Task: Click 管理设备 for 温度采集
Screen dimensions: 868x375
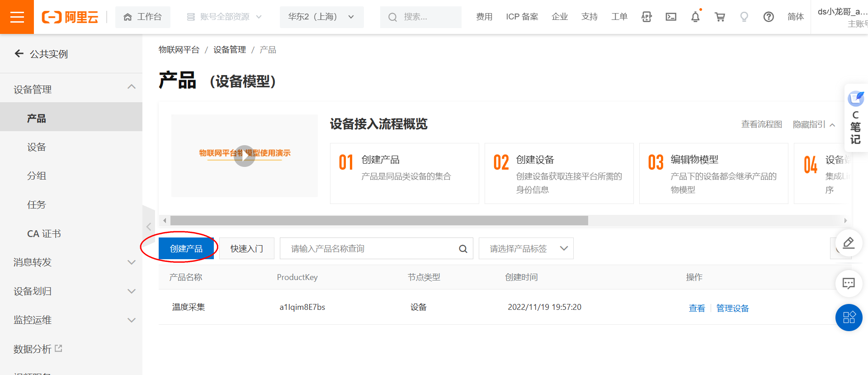Action: pyautogui.click(x=732, y=308)
